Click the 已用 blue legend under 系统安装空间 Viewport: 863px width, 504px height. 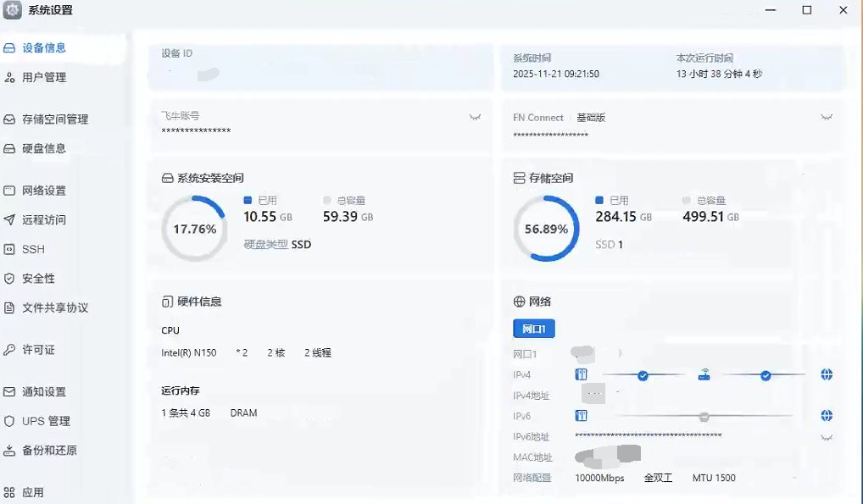(248, 200)
